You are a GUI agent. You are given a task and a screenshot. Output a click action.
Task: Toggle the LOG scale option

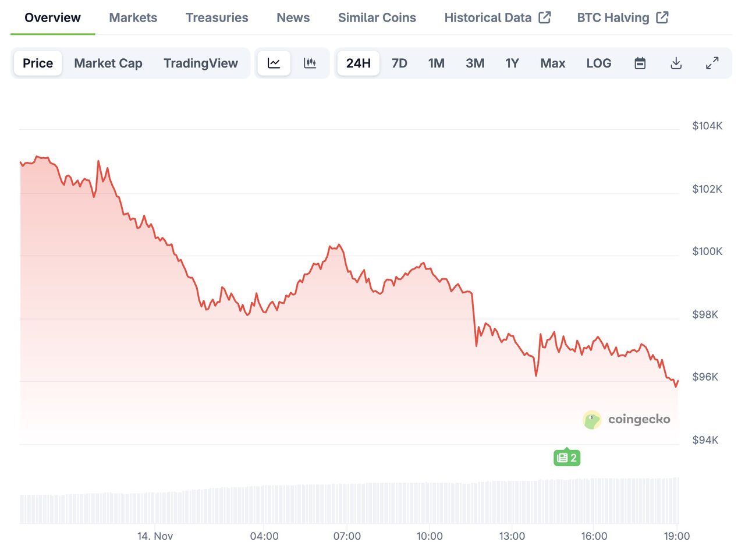click(599, 63)
